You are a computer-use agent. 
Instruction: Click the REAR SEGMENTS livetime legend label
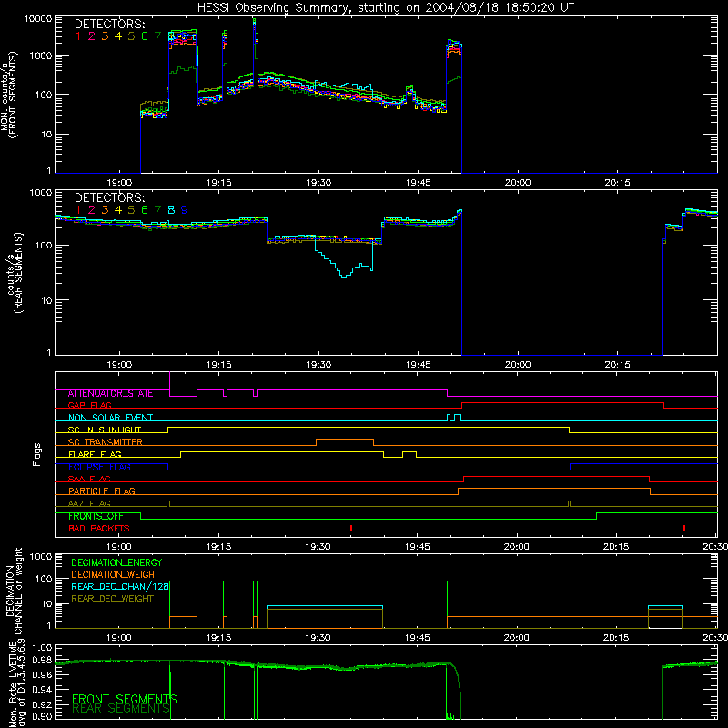tap(121, 709)
